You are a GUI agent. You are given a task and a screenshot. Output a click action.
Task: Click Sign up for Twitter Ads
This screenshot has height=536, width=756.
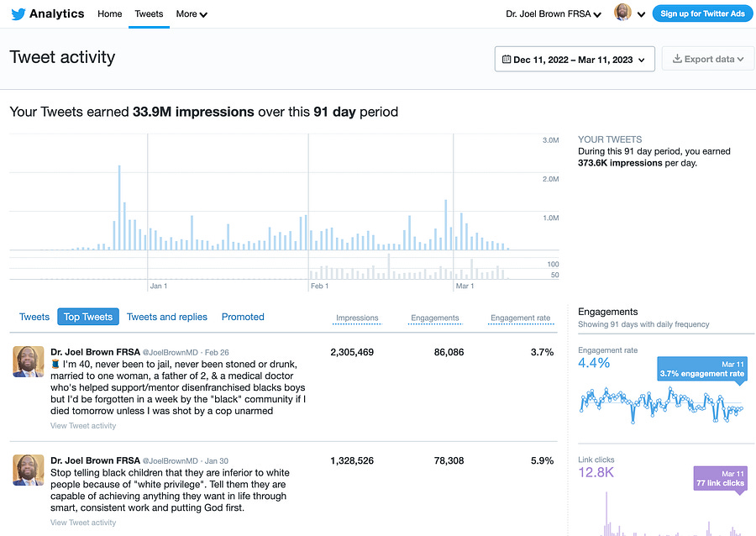(702, 13)
